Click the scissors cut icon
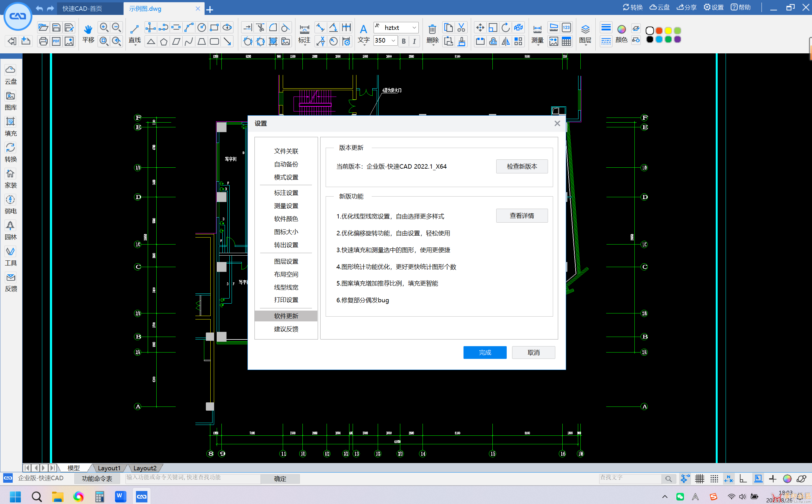 pyautogui.click(x=461, y=27)
